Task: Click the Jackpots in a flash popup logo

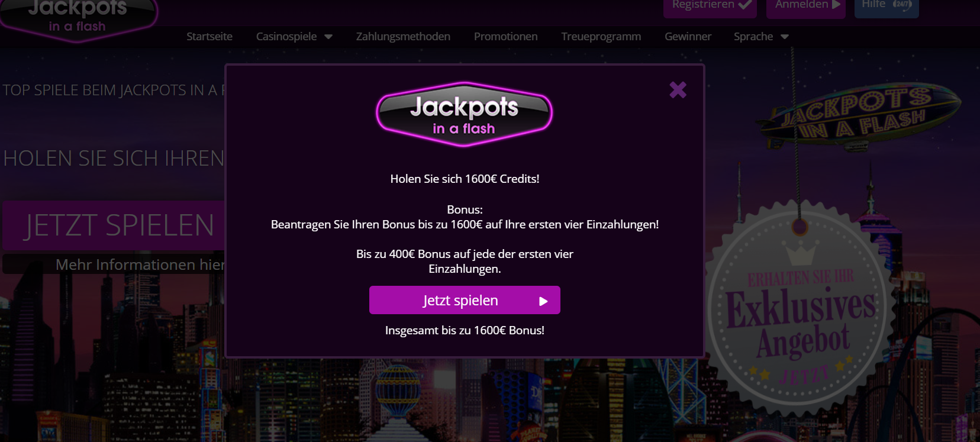Action: click(x=465, y=114)
